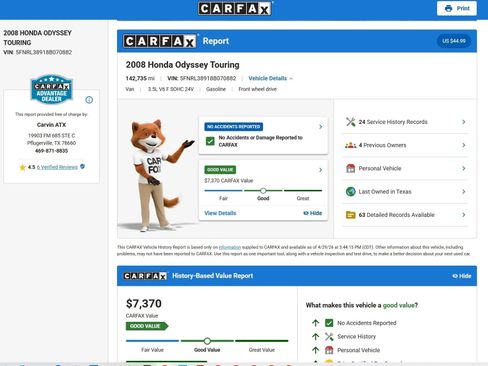The image size is (488, 366).
Task: Open Good Value card chevron
Action: click(x=320, y=170)
